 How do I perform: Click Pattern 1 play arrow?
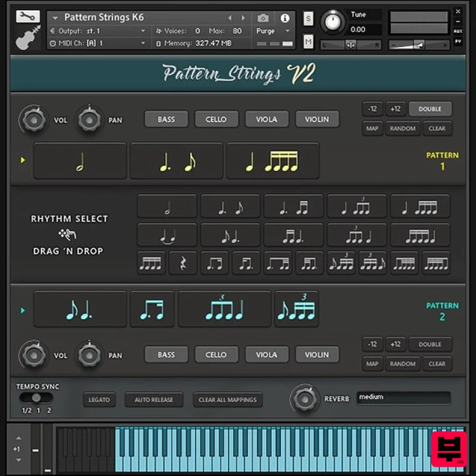[x=23, y=160]
